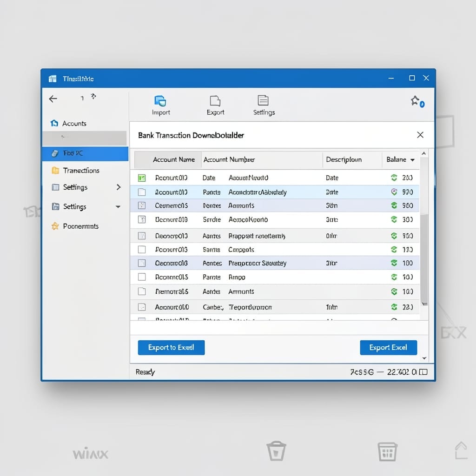Screen dimensions: 476x476
Task: Click the Export toolbar icon
Action: pyautogui.click(x=215, y=100)
